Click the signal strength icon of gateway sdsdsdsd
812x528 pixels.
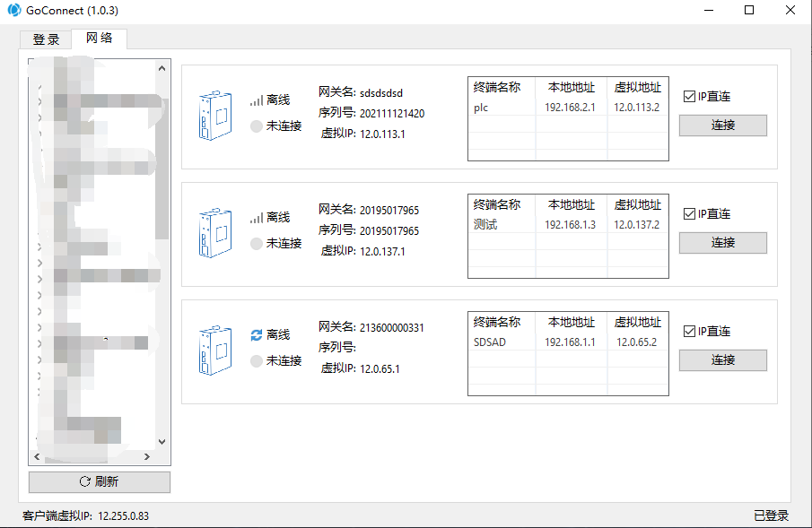tap(257, 100)
